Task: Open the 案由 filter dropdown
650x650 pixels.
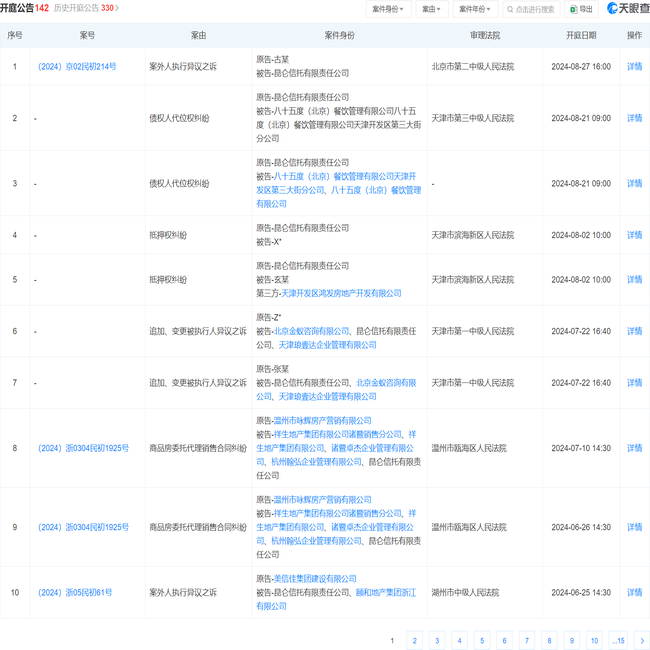Action: [x=432, y=9]
